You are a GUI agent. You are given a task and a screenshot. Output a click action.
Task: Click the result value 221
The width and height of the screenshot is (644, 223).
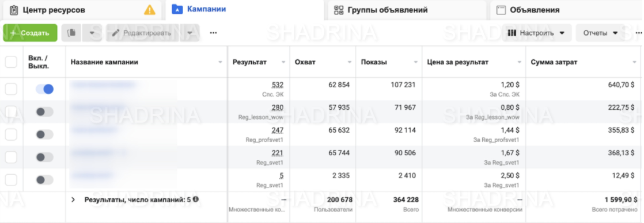click(277, 153)
